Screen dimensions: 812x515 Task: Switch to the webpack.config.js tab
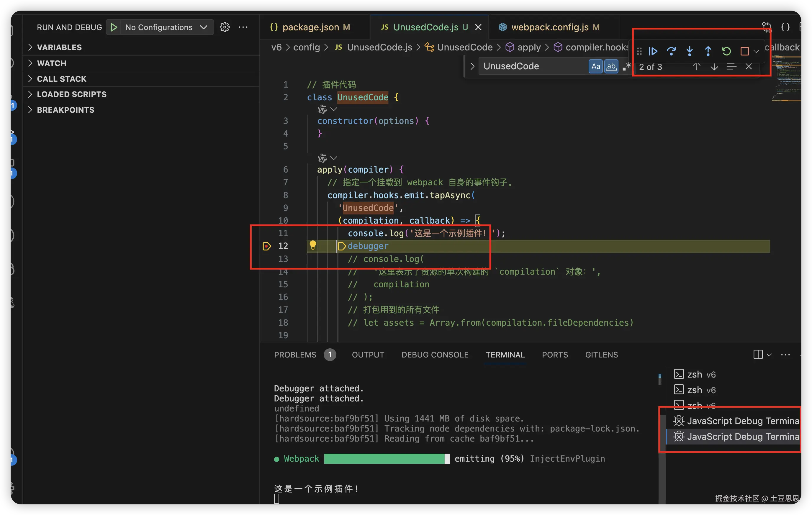pos(550,27)
